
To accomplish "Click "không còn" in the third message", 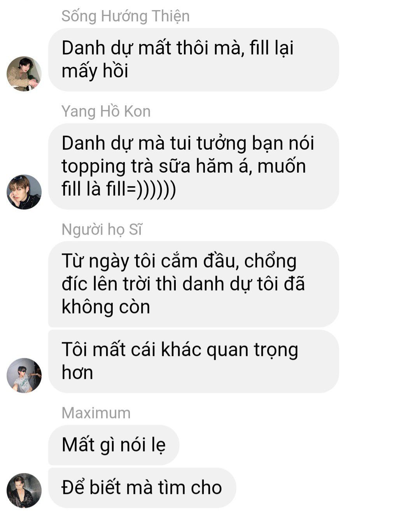I will coord(106,307).
